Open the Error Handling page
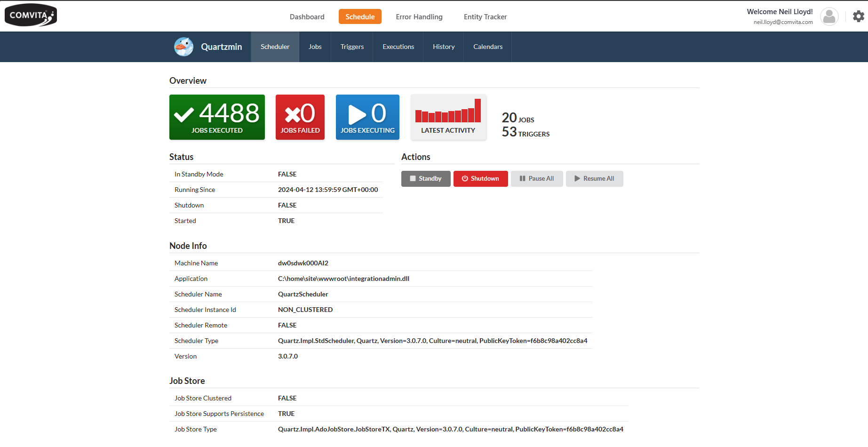The image size is (868, 447). click(419, 17)
